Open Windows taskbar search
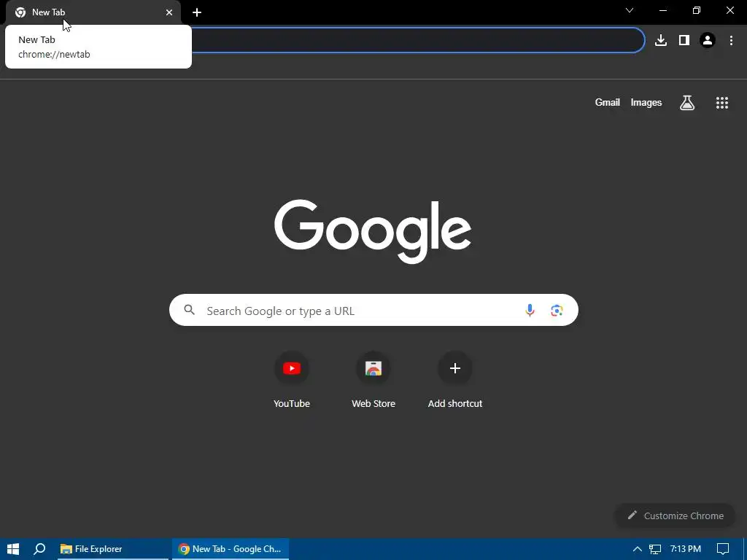This screenshot has height=560, width=747. pyautogui.click(x=39, y=549)
